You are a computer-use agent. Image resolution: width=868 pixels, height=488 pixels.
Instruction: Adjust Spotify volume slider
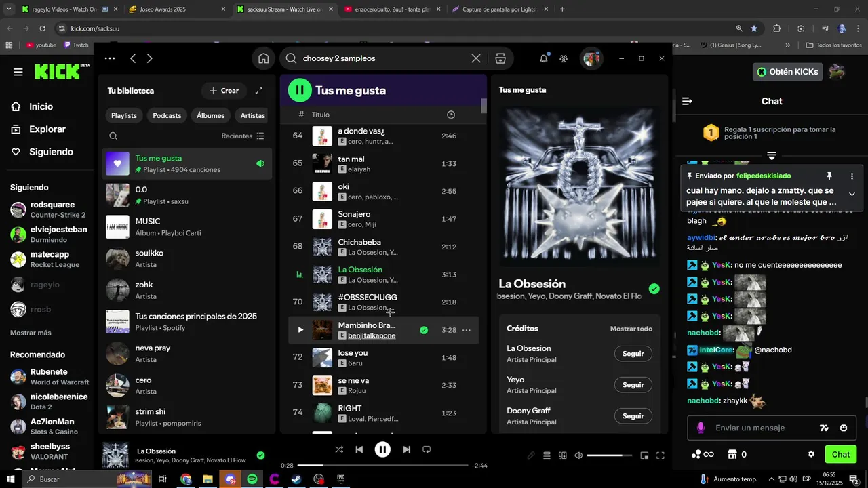609,455
